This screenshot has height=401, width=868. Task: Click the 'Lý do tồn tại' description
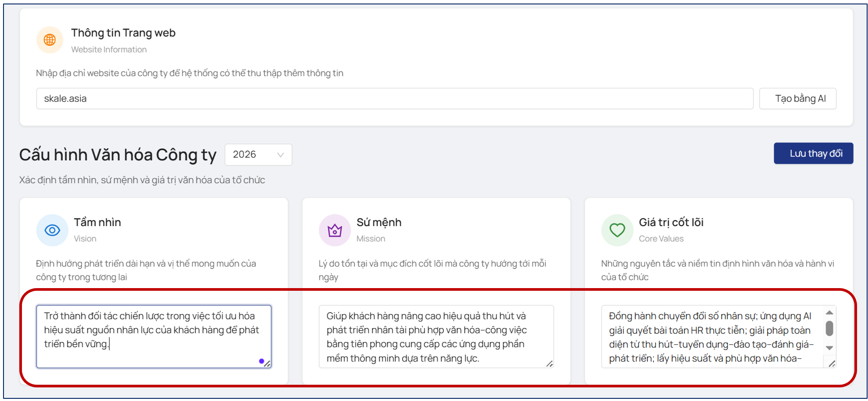pos(432,270)
